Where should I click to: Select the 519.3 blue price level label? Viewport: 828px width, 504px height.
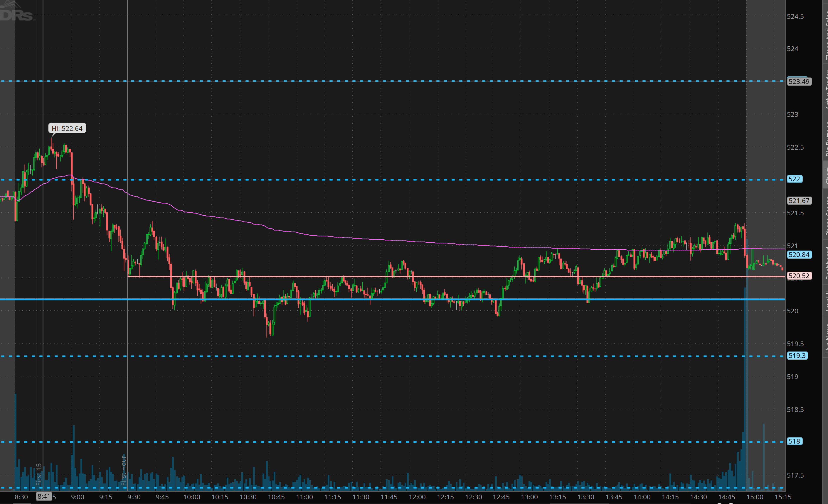coord(797,356)
